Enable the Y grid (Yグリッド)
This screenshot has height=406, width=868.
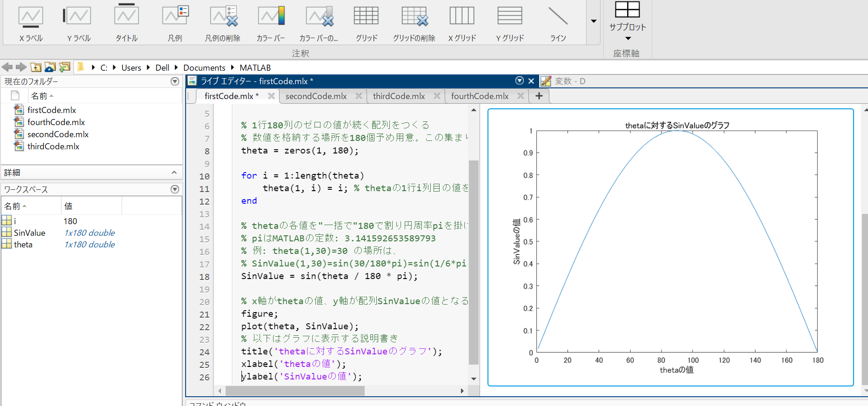(x=510, y=23)
